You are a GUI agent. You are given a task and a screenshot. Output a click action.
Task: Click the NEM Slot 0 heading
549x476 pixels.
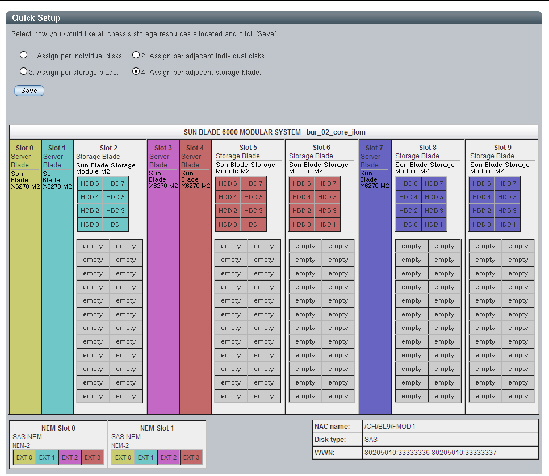[58, 428]
